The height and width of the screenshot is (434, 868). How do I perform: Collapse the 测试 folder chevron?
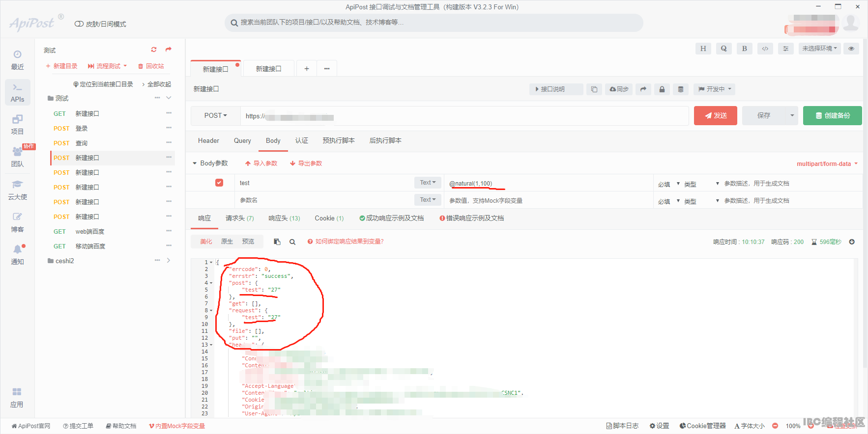coord(169,98)
